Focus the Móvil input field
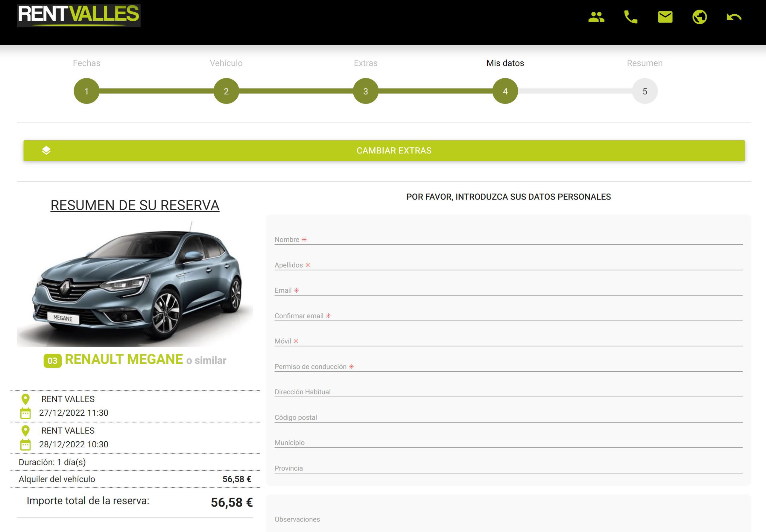The image size is (766, 532). pos(508,341)
